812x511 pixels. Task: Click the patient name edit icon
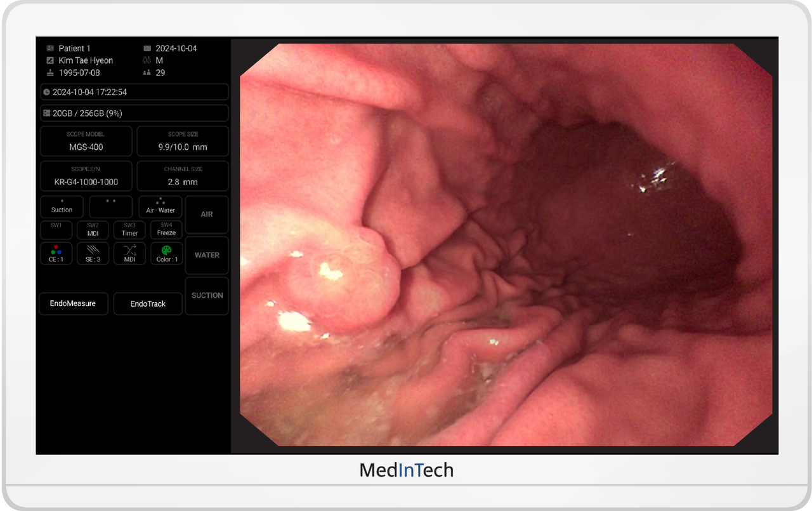tap(50, 60)
